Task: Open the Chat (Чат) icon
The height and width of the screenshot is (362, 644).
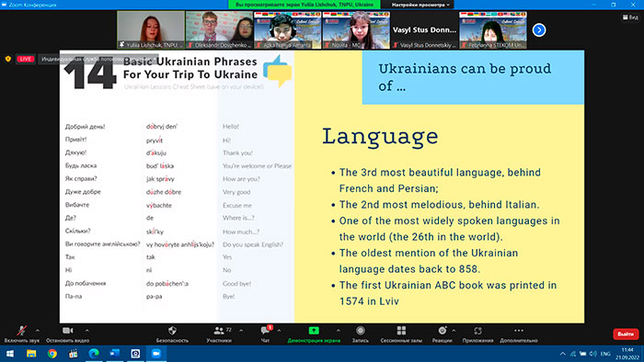Action: [265, 331]
